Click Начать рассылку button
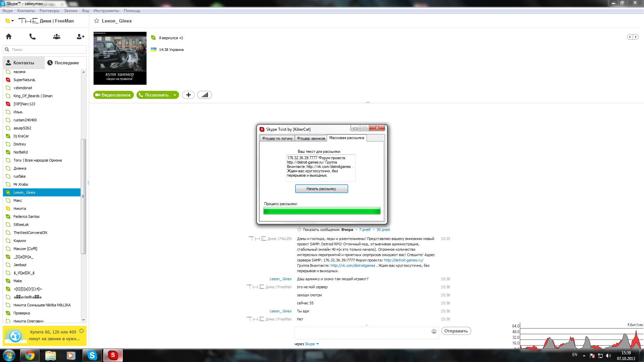The width and height of the screenshot is (644, 362). (321, 189)
